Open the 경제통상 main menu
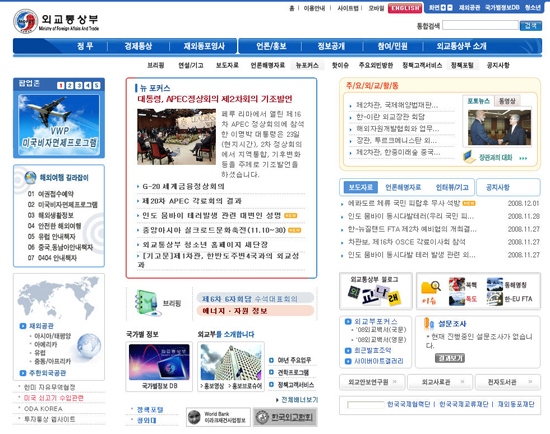 click(138, 46)
